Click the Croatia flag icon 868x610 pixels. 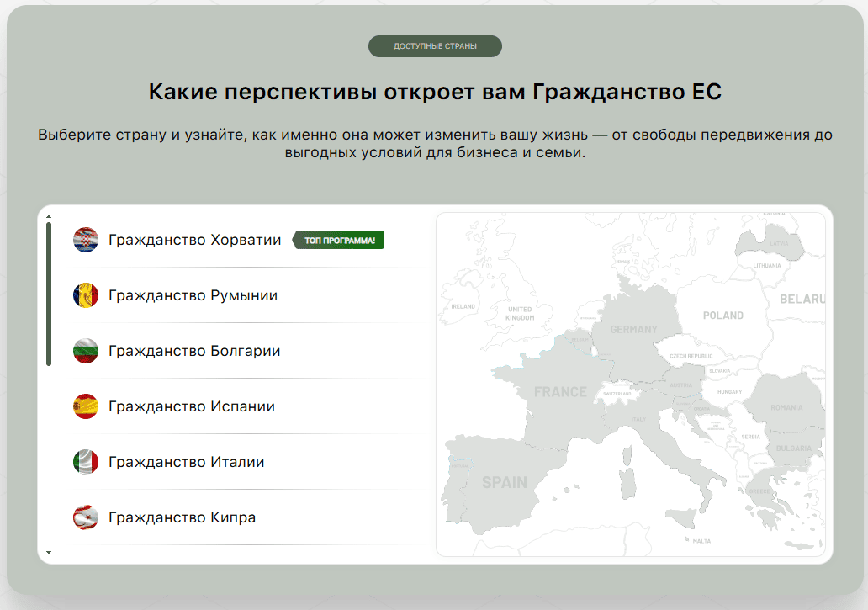coord(86,240)
